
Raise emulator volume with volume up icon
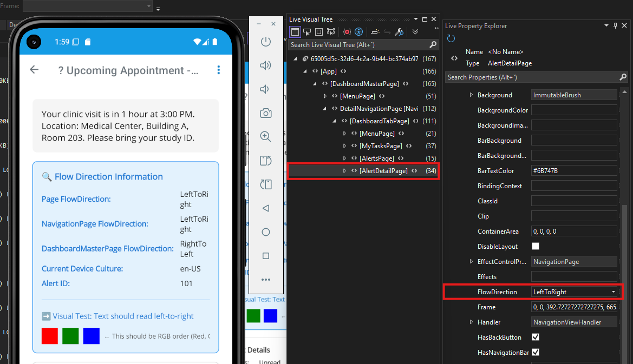266,65
